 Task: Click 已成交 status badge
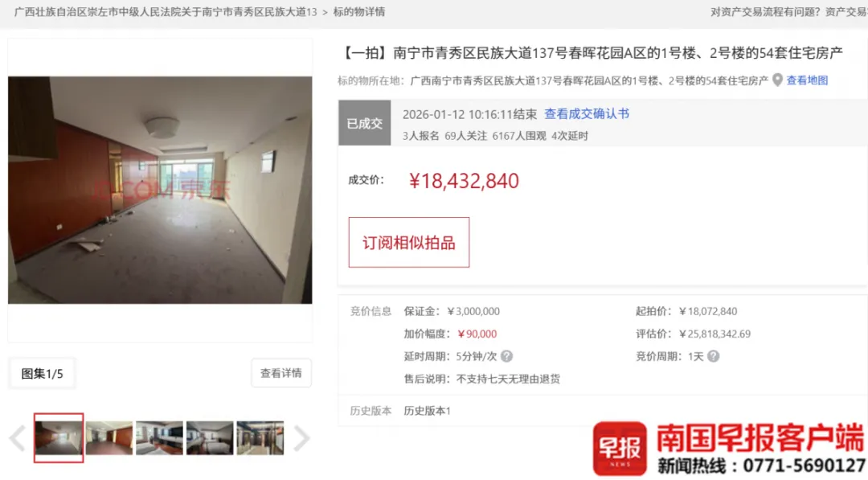click(364, 123)
